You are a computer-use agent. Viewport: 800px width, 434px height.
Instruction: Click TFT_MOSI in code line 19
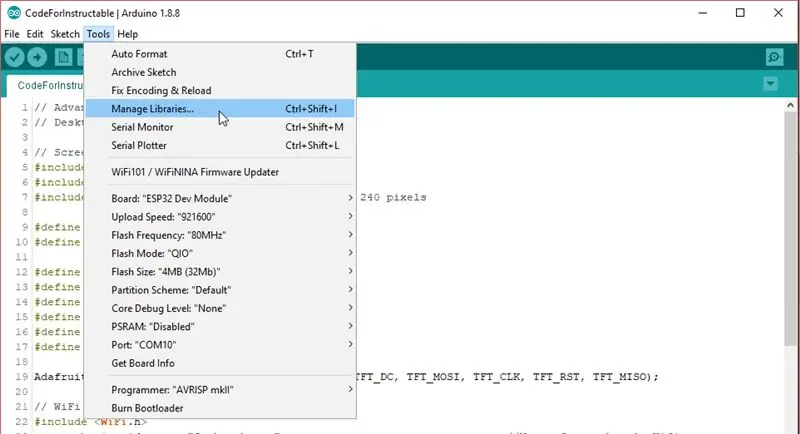(435, 377)
